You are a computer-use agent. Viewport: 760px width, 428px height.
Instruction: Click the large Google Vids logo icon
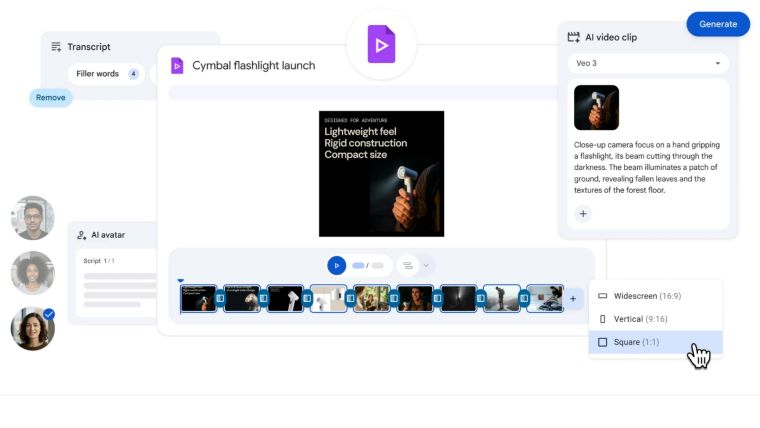tap(381, 45)
